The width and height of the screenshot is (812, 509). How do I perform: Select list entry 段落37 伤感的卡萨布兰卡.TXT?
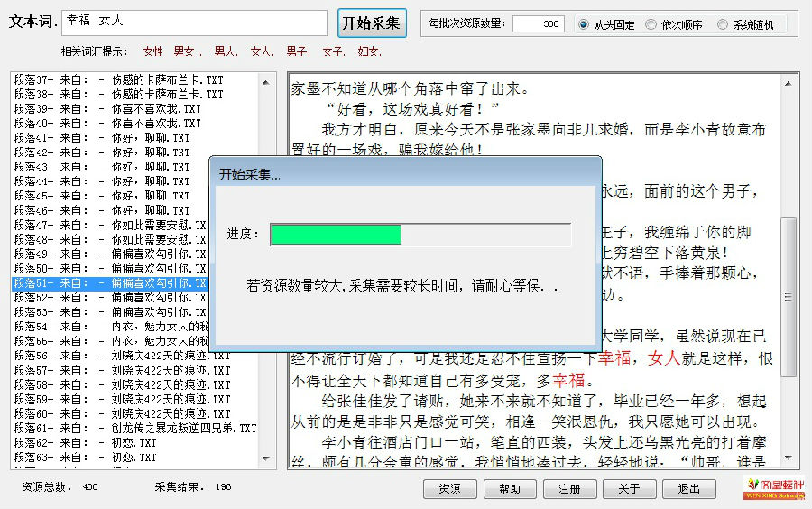coord(118,79)
